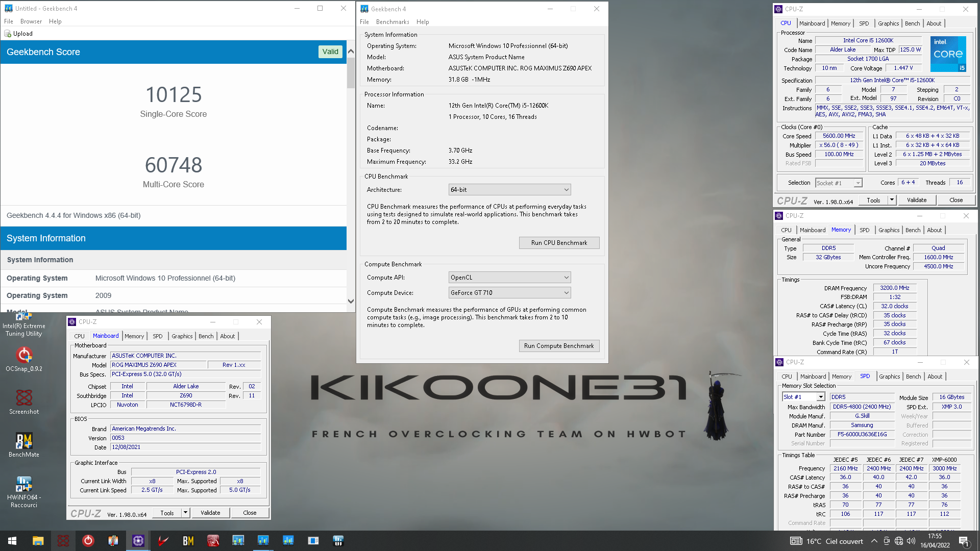The width and height of the screenshot is (980, 551).
Task: Click the BIOS Version 0053 field
Action: click(186, 438)
